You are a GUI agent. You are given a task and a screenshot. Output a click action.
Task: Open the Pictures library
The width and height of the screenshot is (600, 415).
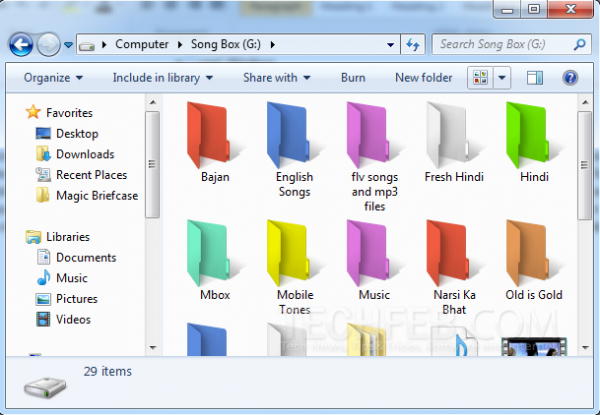pyautogui.click(x=67, y=299)
